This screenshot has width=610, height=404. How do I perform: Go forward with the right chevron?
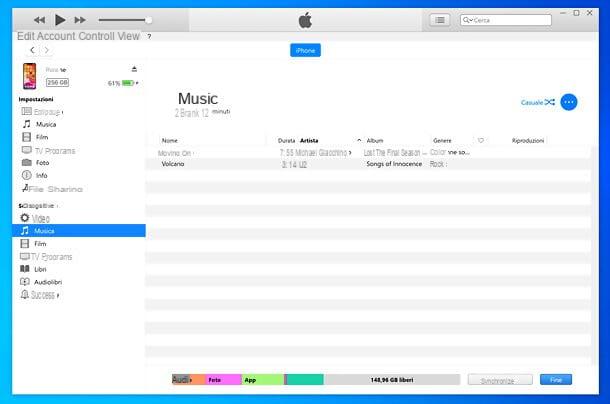(47, 50)
